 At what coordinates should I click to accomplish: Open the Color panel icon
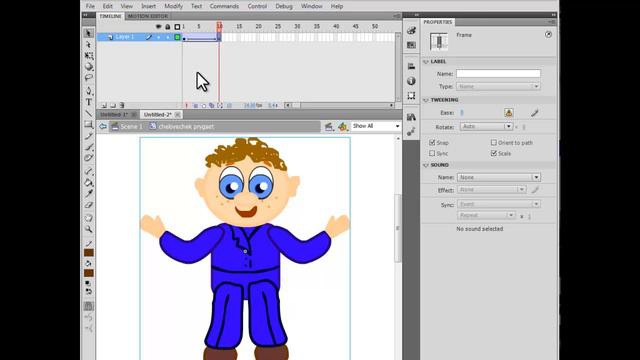(411, 31)
